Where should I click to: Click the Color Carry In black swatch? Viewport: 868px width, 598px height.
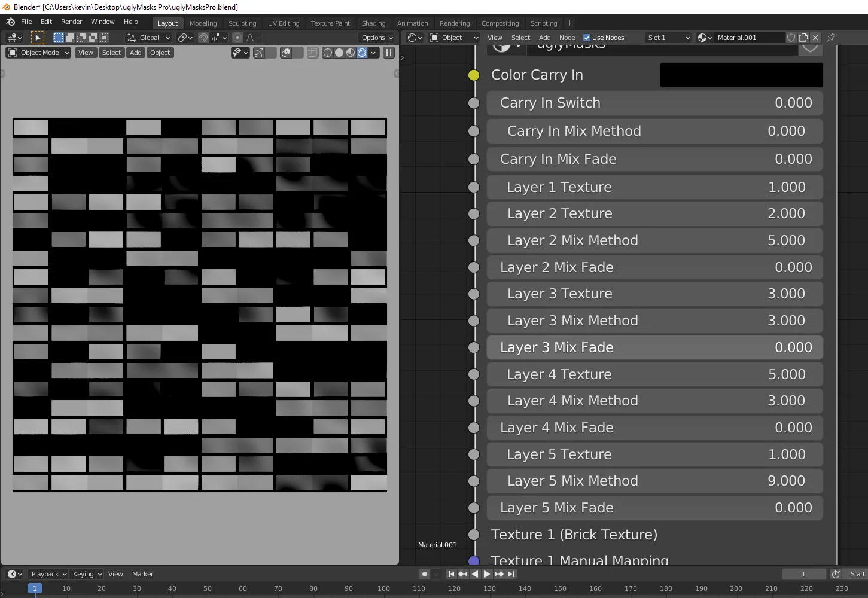pyautogui.click(x=741, y=75)
